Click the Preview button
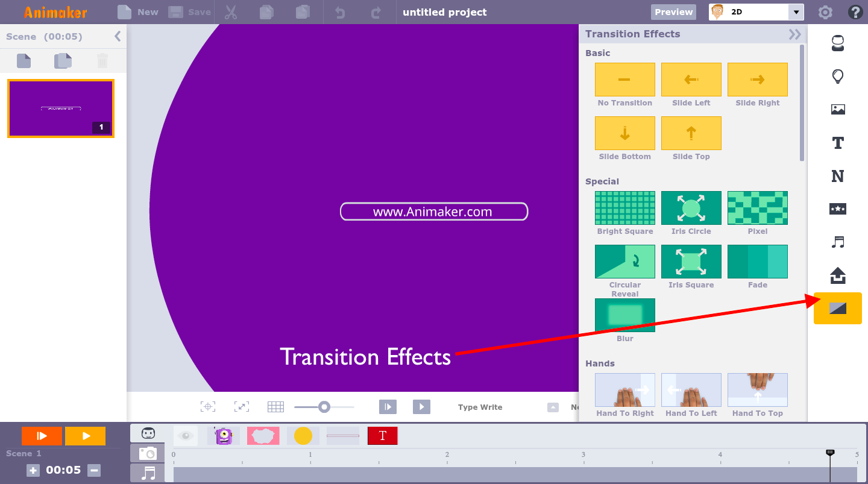 [x=673, y=12]
